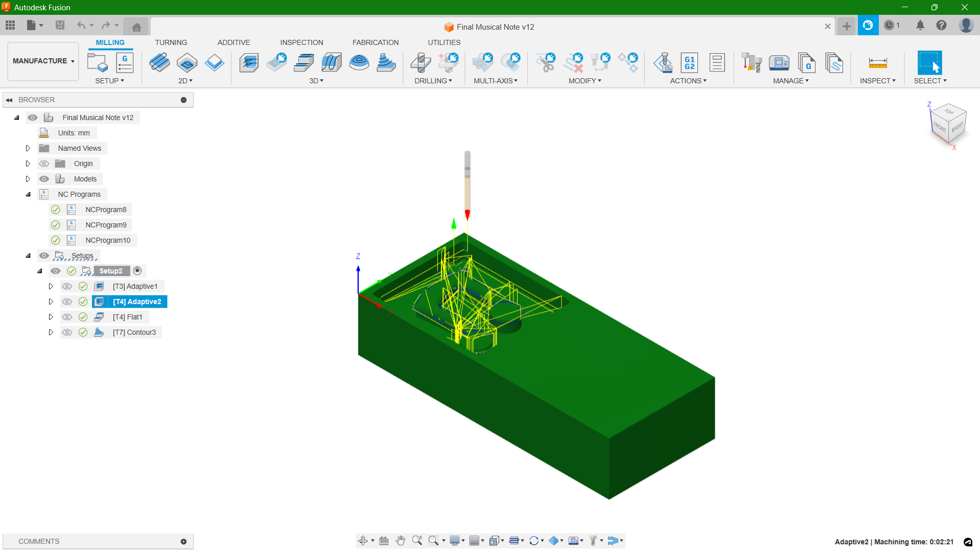
Task: Collapse the NC Programs node
Action: (28, 194)
